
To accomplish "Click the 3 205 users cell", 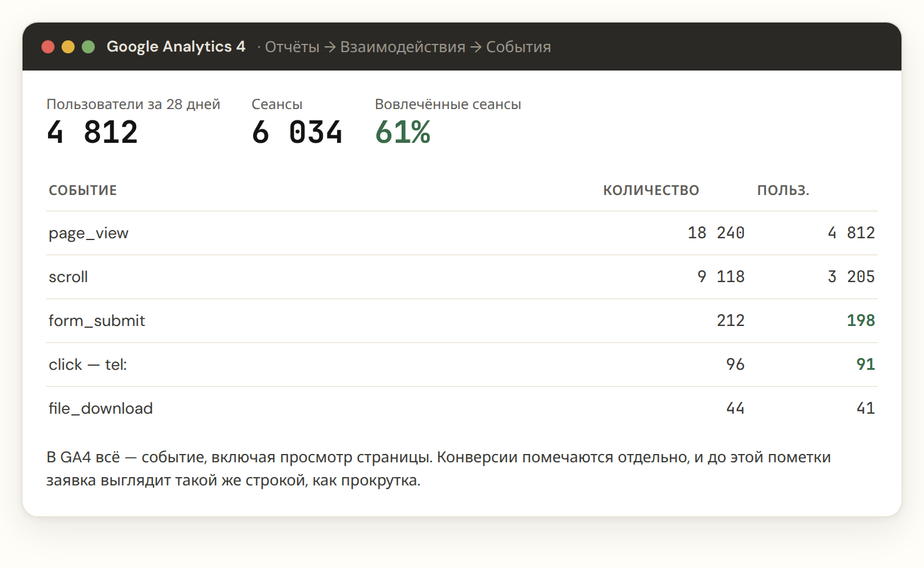I will tap(851, 277).
